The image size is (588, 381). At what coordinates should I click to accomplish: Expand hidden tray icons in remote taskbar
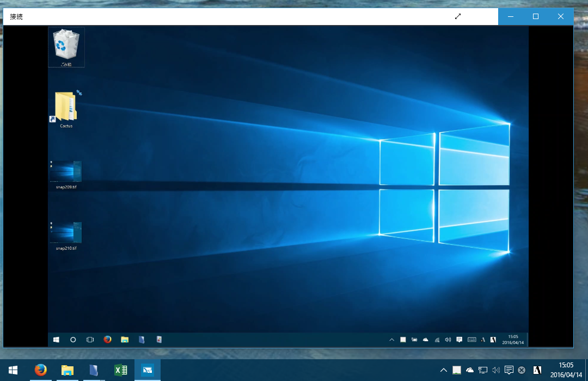coord(392,340)
